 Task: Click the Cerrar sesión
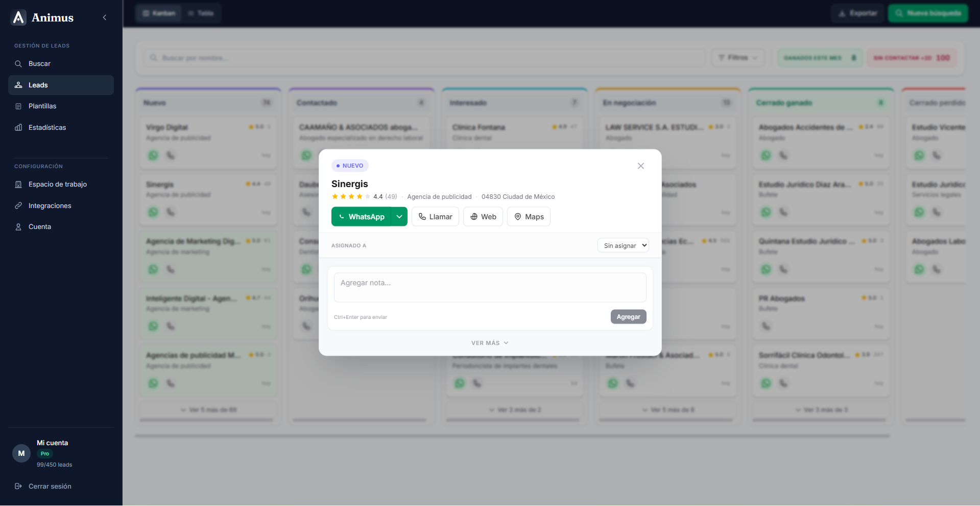pos(50,486)
